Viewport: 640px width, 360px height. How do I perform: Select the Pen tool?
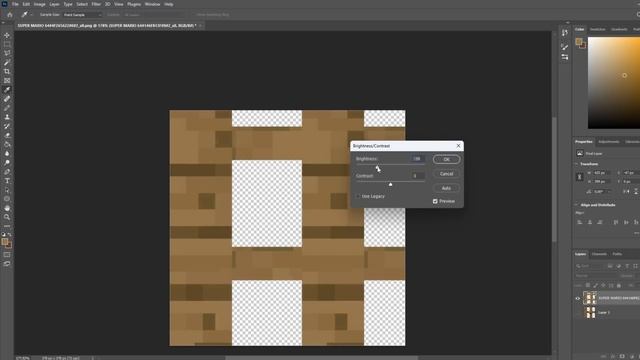click(x=7, y=172)
